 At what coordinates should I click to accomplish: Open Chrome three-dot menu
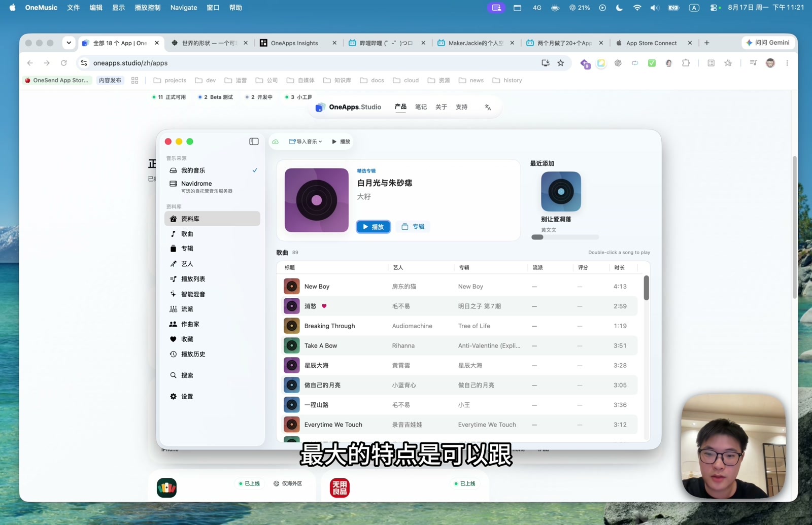pyautogui.click(x=787, y=63)
